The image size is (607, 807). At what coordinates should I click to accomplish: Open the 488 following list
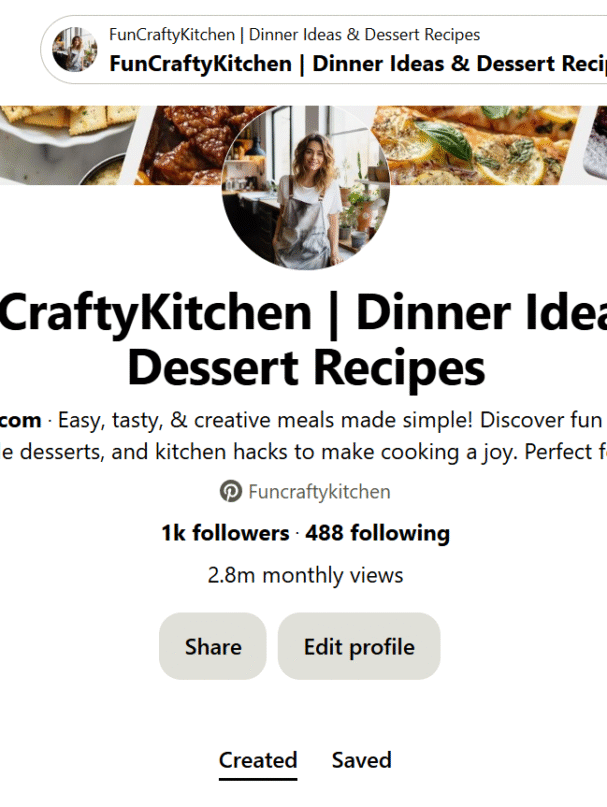(x=377, y=533)
